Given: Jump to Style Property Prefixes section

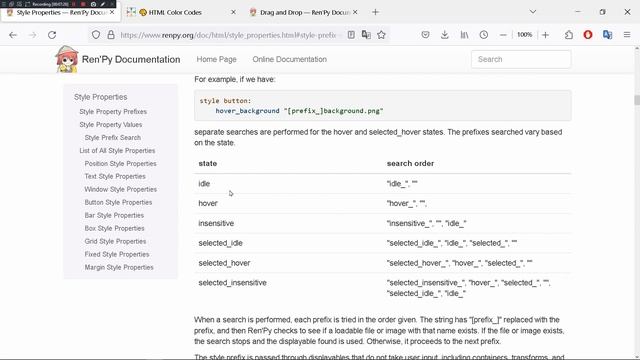Looking at the screenshot, I should point(113,111).
